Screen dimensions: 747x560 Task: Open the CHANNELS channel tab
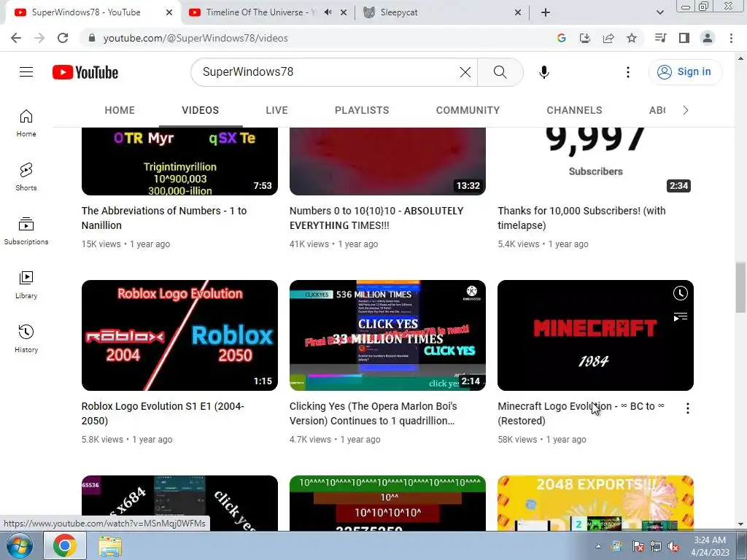click(x=574, y=110)
